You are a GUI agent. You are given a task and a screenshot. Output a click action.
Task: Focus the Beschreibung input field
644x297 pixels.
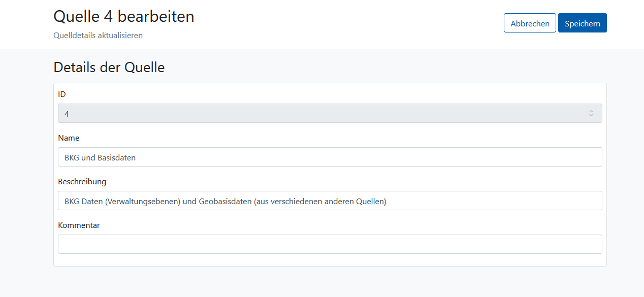(330, 201)
